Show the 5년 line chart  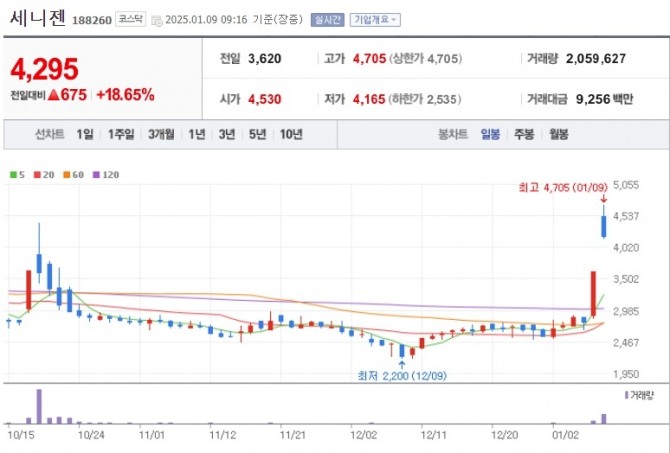(x=257, y=134)
